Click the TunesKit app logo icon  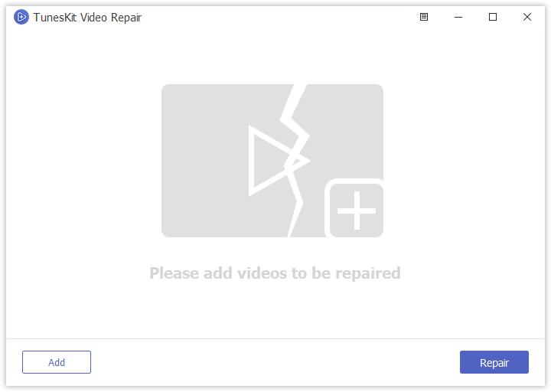pyautogui.click(x=21, y=17)
